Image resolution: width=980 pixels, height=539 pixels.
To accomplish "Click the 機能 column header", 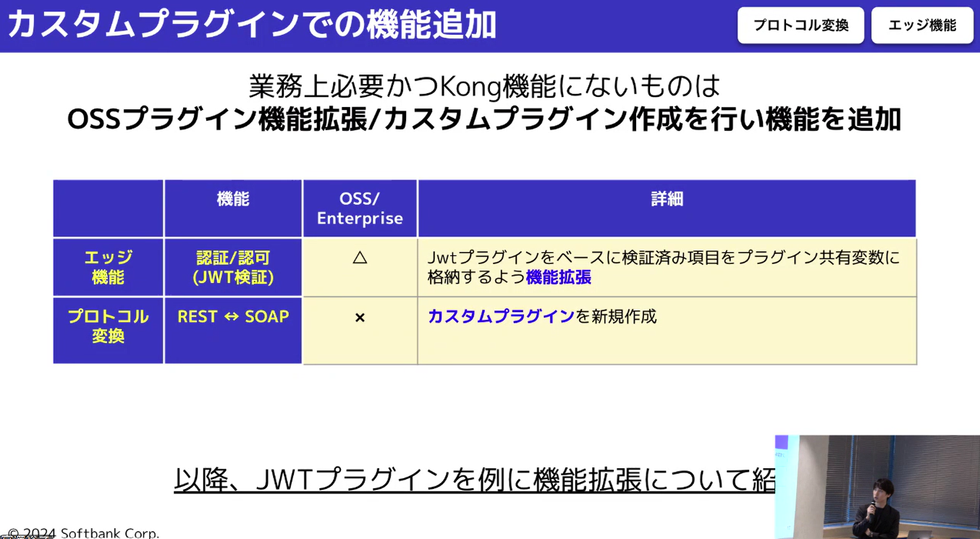I will (233, 208).
